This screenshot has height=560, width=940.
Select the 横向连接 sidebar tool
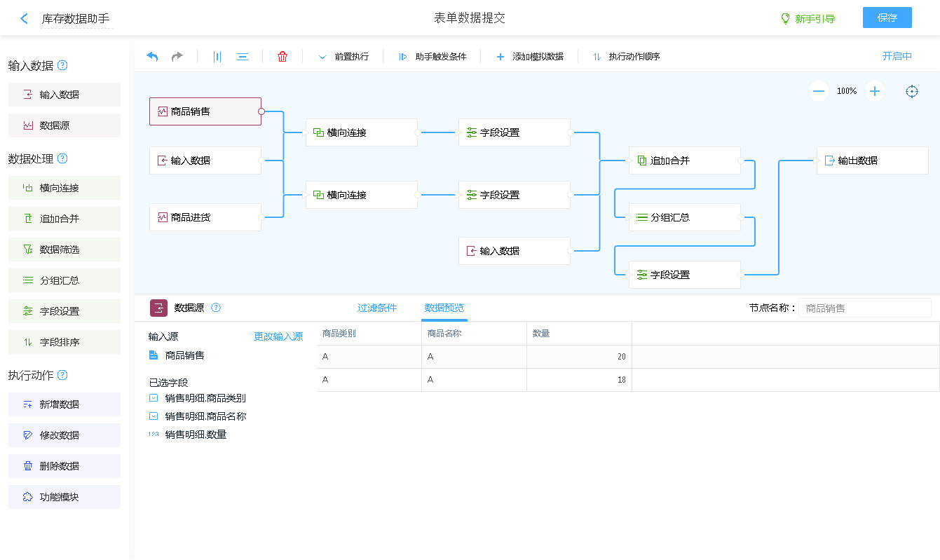click(x=64, y=188)
